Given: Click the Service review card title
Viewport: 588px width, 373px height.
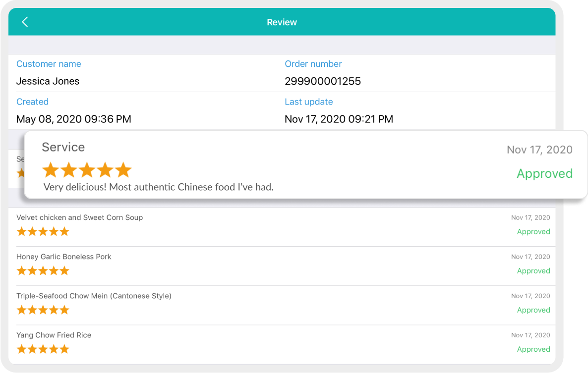Looking at the screenshot, I should [63, 147].
